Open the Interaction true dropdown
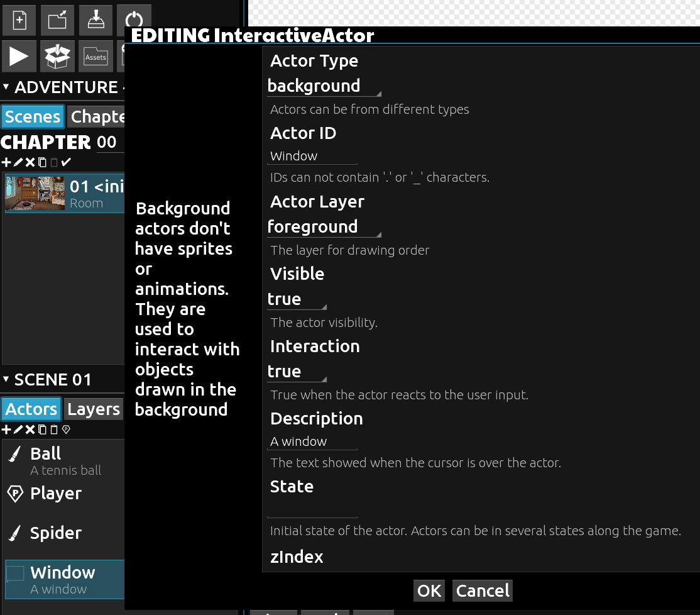Image resolution: width=700 pixels, height=615 pixels. (x=297, y=372)
